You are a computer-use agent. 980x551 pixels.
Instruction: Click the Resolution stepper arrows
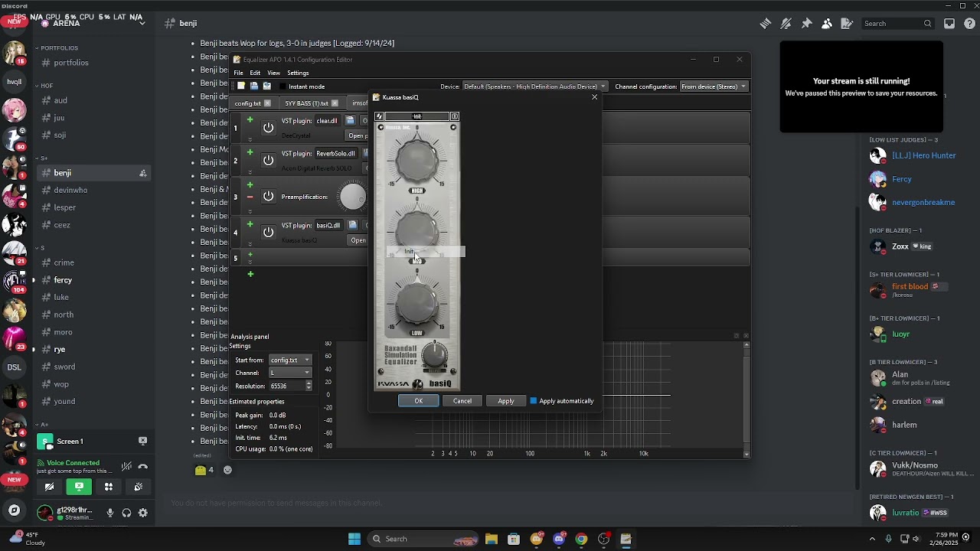(x=309, y=386)
